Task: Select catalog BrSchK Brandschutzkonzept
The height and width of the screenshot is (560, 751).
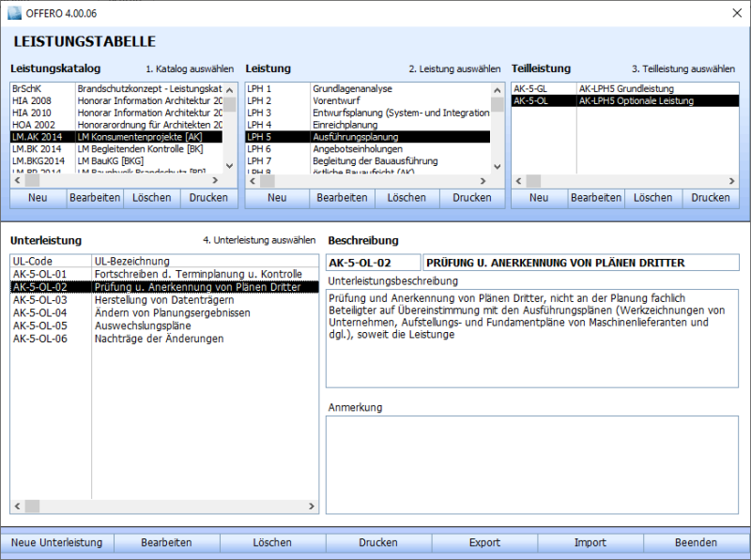Action: (x=116, y=88)
